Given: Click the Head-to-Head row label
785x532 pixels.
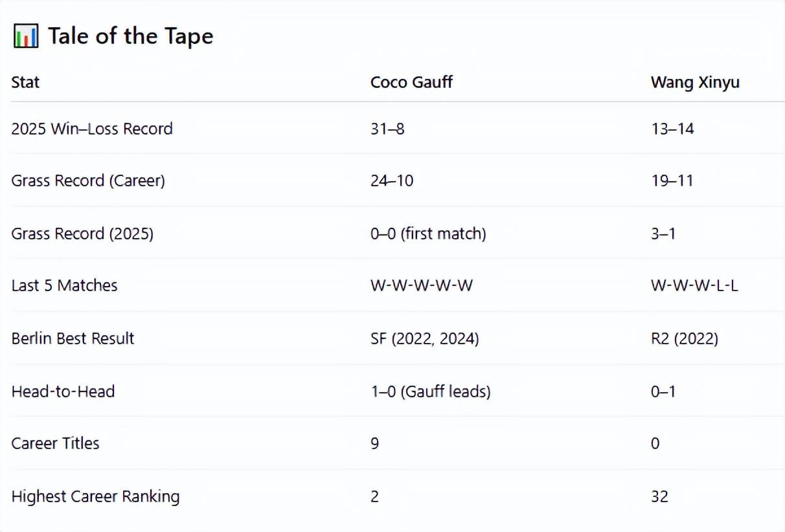Looking at the screenshot, I should pos(63,392).
